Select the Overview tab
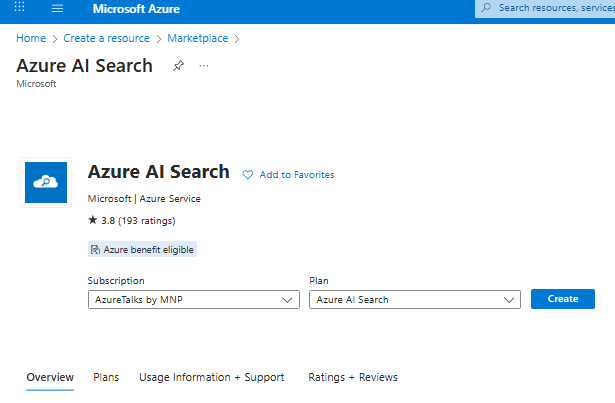615x403 pixels. click(50, 377)
